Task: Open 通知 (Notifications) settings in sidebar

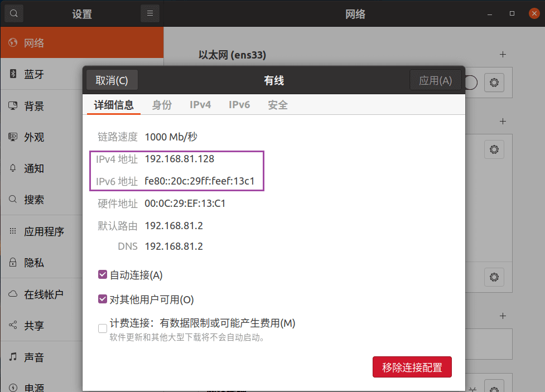Action: pos(33,168)
